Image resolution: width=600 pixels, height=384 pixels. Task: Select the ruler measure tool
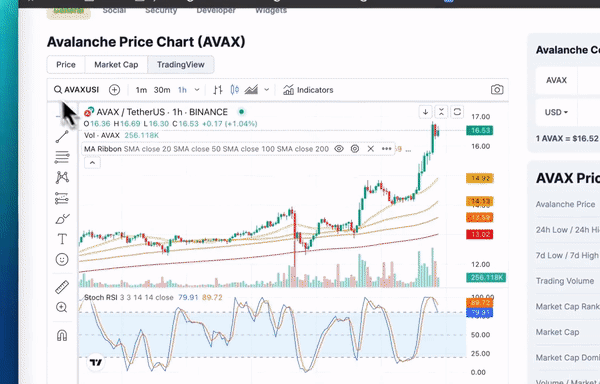point(62,287)
